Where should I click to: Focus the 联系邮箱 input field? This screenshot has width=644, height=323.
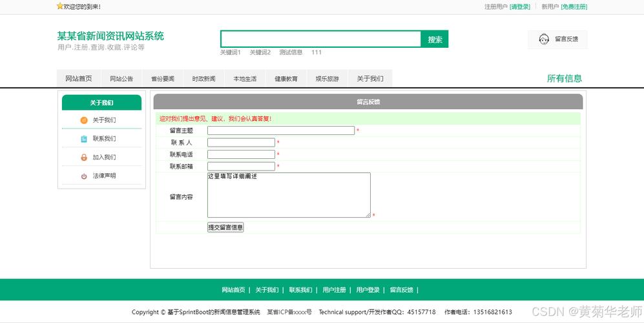[241, 167]
